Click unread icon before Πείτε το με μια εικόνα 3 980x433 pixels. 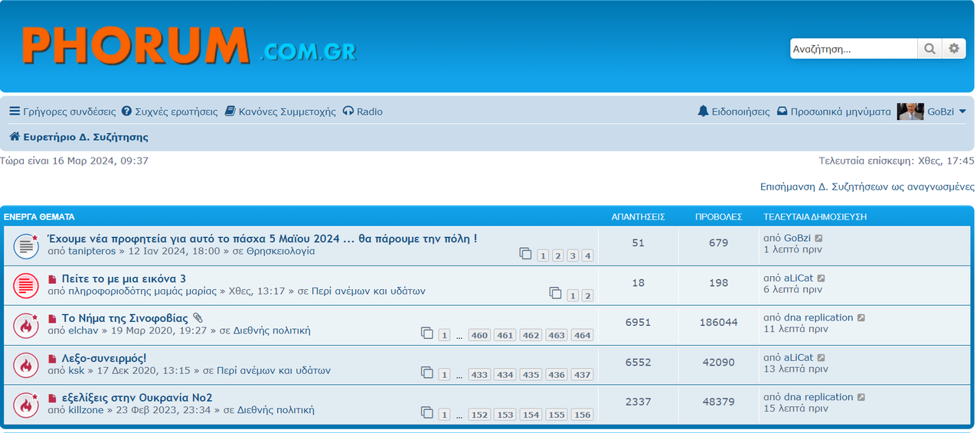52,279
